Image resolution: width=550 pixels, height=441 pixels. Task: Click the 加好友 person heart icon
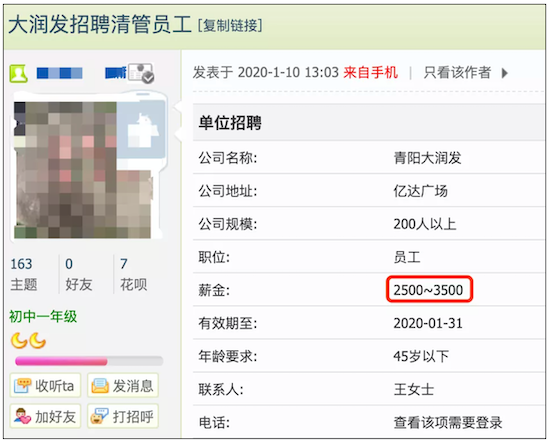tap(22, 416)
